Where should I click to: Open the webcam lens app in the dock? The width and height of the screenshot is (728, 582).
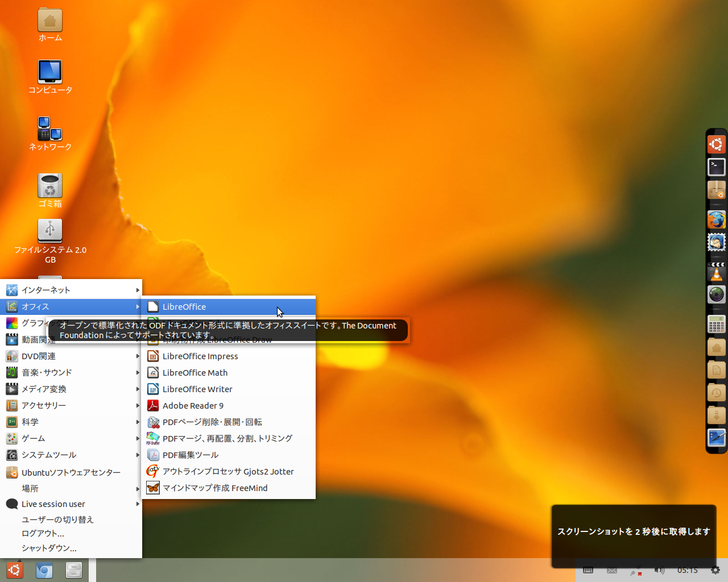pyautogui.click(x=717, y=294)
